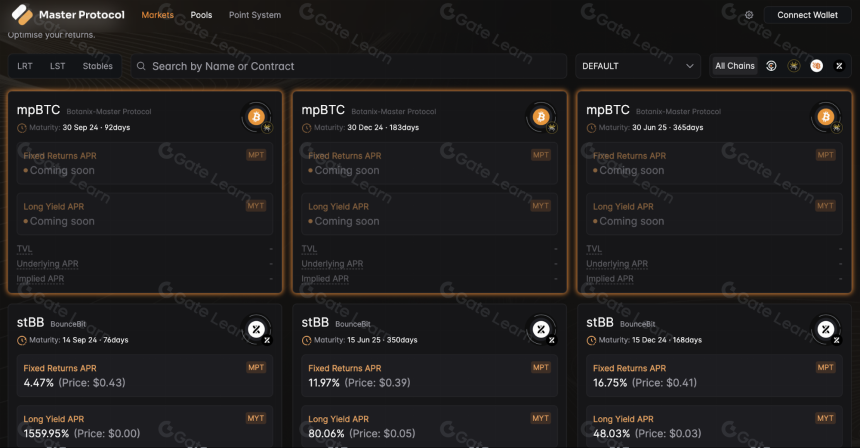Click Bitcoin icon on mpBTC 30 Sep 24 card
860x448 pixels.
coord(256,116)
